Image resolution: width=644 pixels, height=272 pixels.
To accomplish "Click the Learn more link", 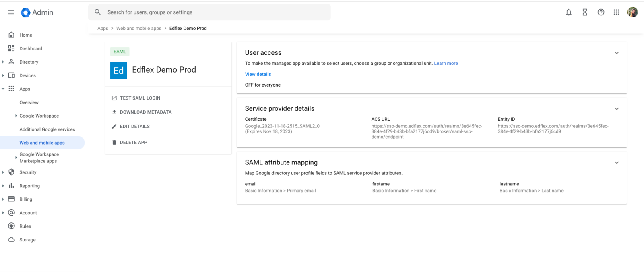I will [446, 63].
